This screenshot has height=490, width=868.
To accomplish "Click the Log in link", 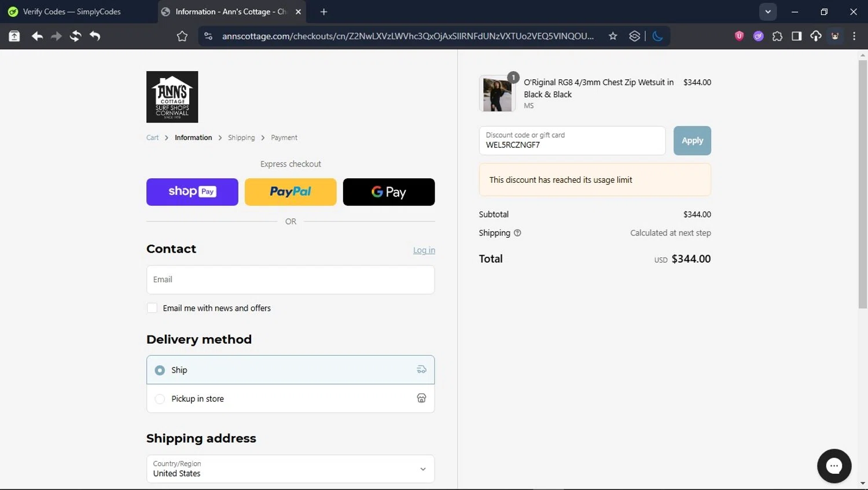I will tap(424, 250).
